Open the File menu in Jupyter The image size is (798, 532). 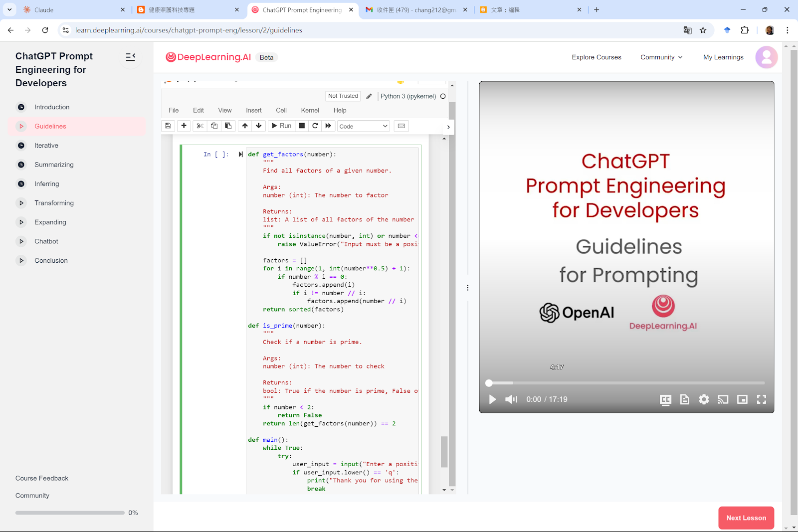click(x=174, y=110)
